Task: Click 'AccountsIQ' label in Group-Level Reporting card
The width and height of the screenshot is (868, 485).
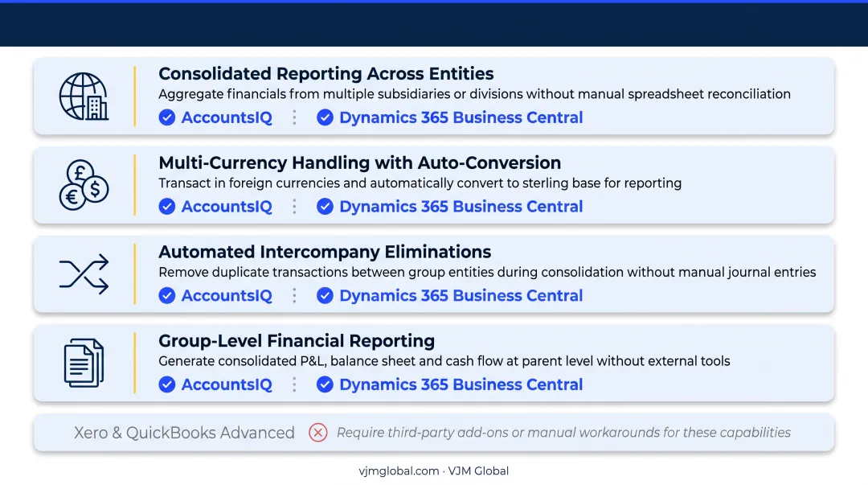Action: [227, 384]
